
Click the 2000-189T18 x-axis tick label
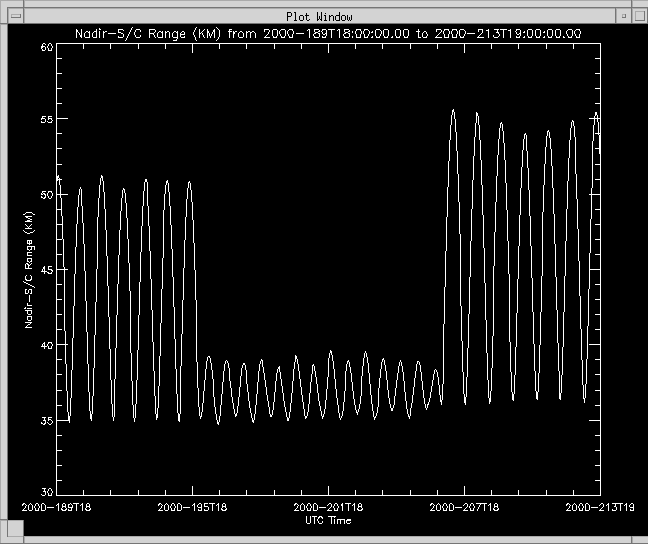coord(57,508)
